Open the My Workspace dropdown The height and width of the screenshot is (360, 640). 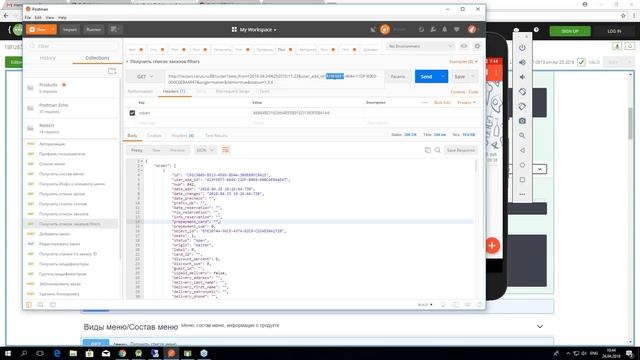click(x=254, y=29)
